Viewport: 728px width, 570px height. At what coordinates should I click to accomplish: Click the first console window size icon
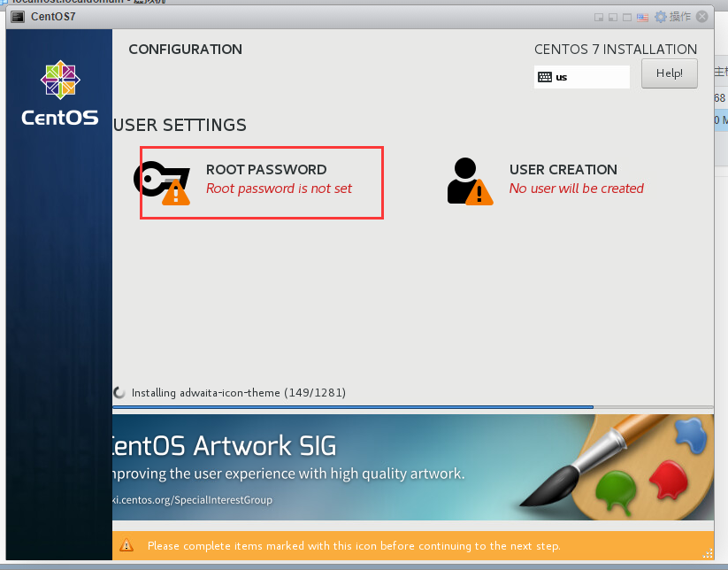[x=599, y=18]
